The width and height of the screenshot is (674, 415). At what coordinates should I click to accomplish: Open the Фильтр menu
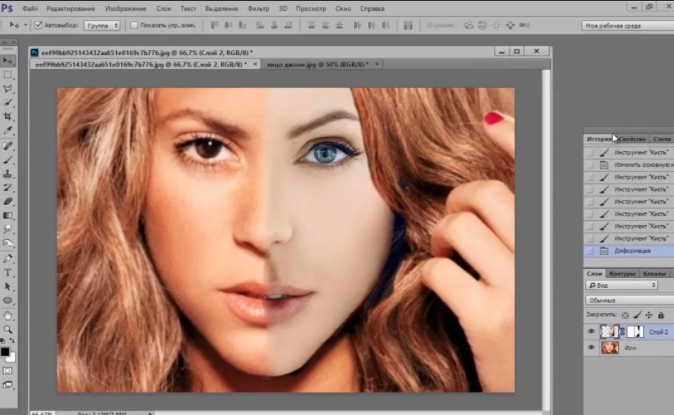(258, 9)
